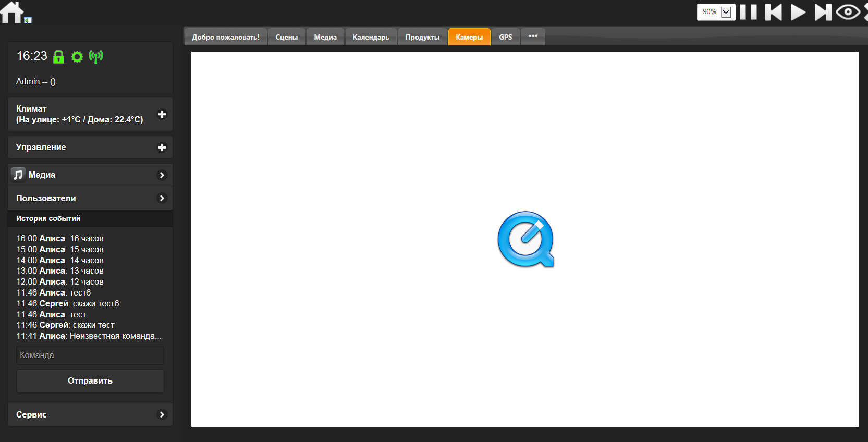Select the Камеры tab
Image resolution: width=868 pixels, height=442 pixels.
click(x=469, y=37)
